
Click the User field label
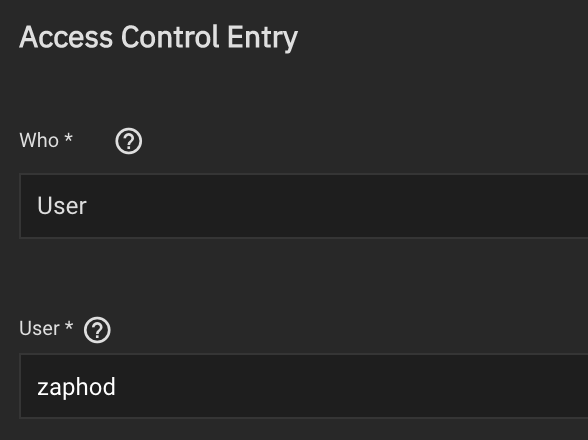point(39,329)
